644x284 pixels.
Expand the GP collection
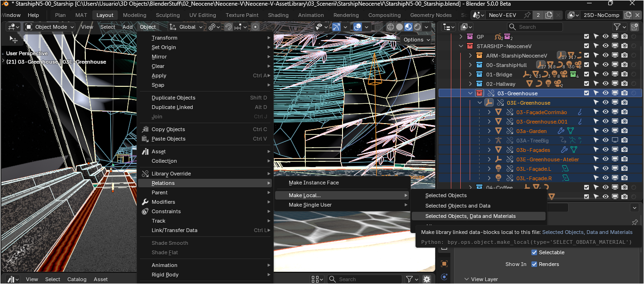point(461,37)
